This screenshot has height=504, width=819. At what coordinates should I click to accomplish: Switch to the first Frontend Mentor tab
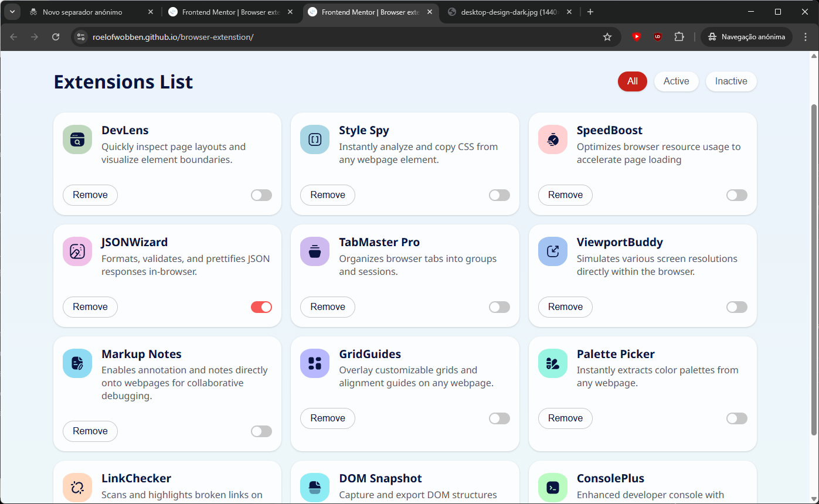pos(232,12)
